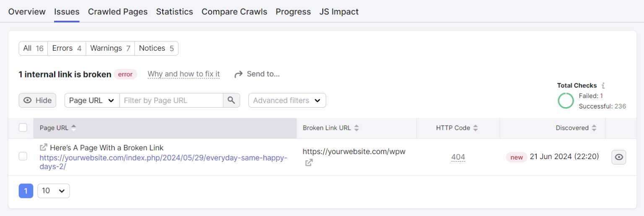Screen dimensions: 644x216
Task: Click the eye icon in the row
Action: pos(619,157)
